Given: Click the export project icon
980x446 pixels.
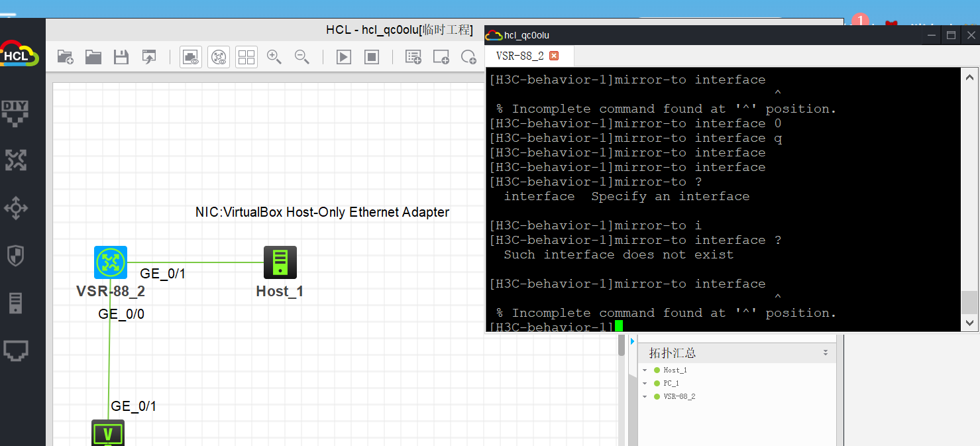Looking at the screenshot, I should [149, 57].
